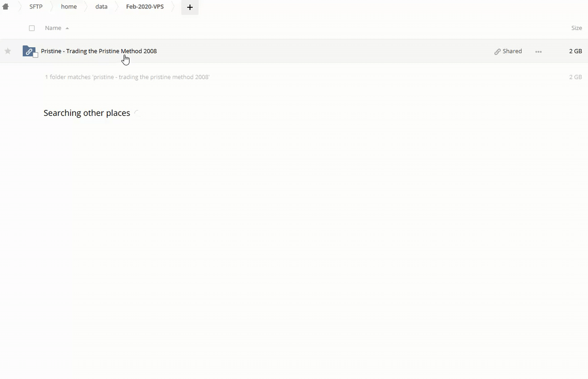Navigate to the SFTP breadcrumb
This screenshot has height=379, width=588.
36,7
